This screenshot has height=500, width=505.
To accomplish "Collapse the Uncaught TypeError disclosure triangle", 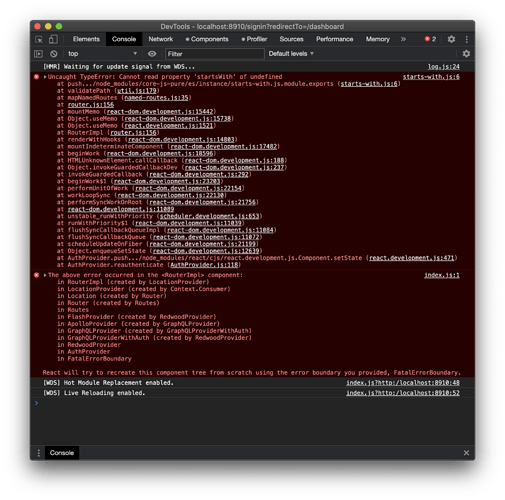I will pyautogui.click(x=45, y=77).
